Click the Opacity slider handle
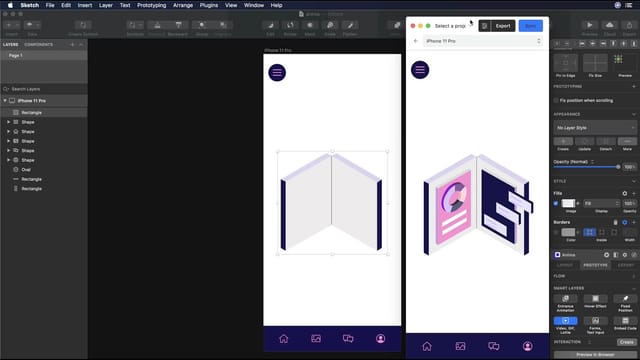Viewport: 640px width, 360px height. (x=618, y=167)
